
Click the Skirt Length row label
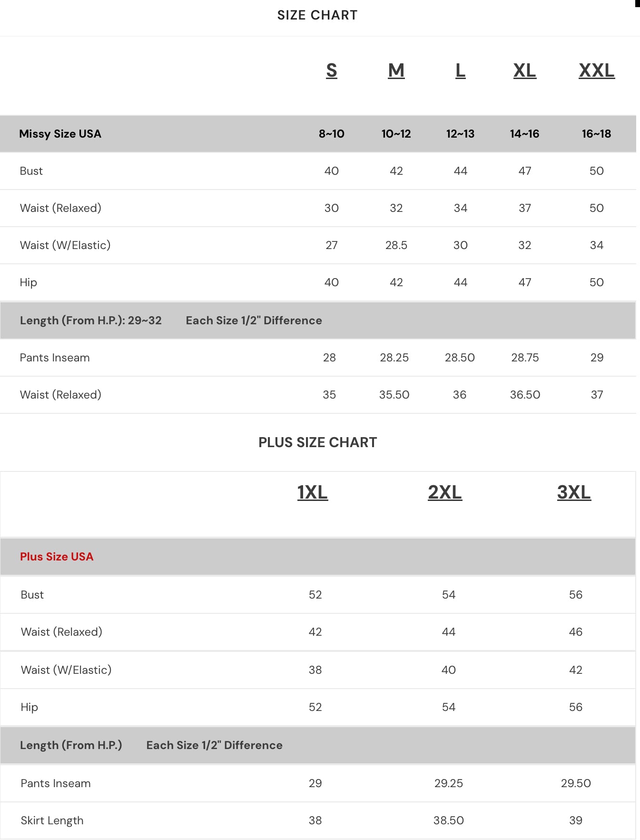coord(52,820)
